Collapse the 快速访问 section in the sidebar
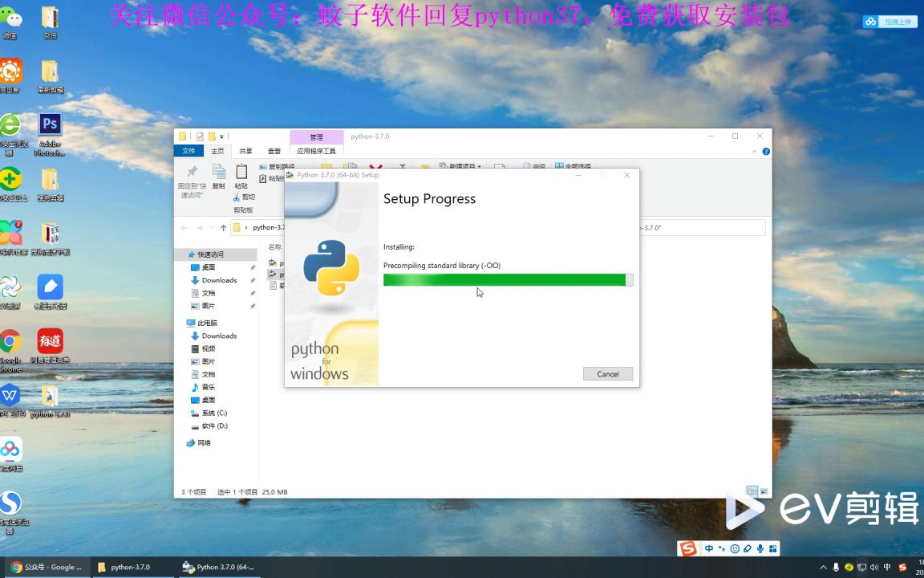This screenshot has height=578, width=924. coord(185,254)
